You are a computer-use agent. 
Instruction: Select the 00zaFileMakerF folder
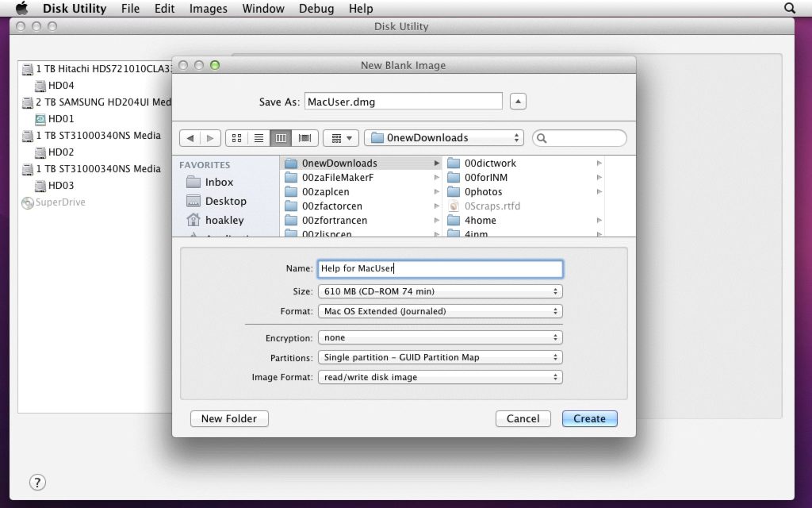[x=361, y=177]
